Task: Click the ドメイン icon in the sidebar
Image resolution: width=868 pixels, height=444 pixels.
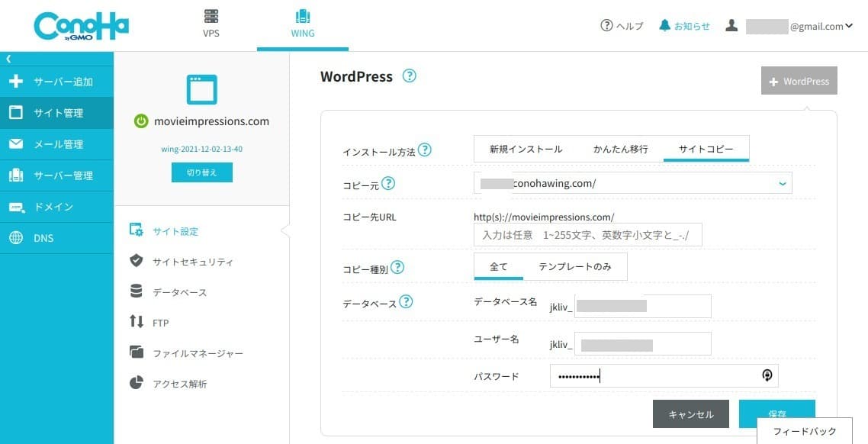Action: coord(17,207)
